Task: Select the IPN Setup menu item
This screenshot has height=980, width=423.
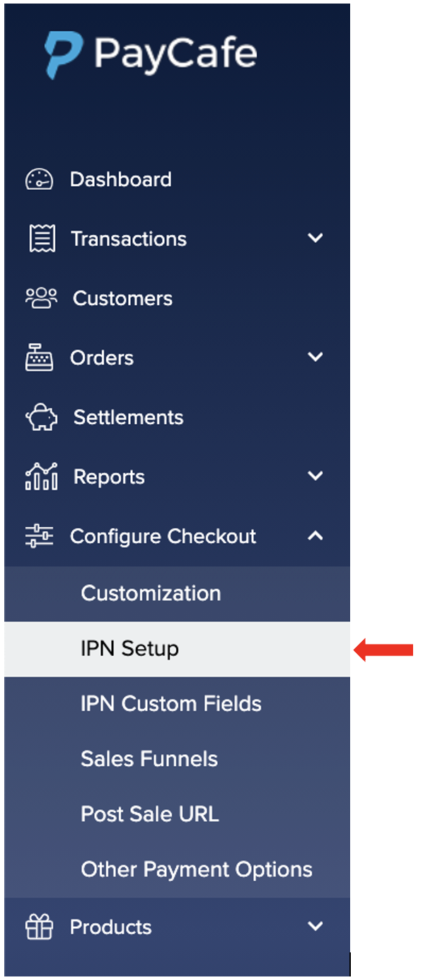Action: click(x=177, y=649)
